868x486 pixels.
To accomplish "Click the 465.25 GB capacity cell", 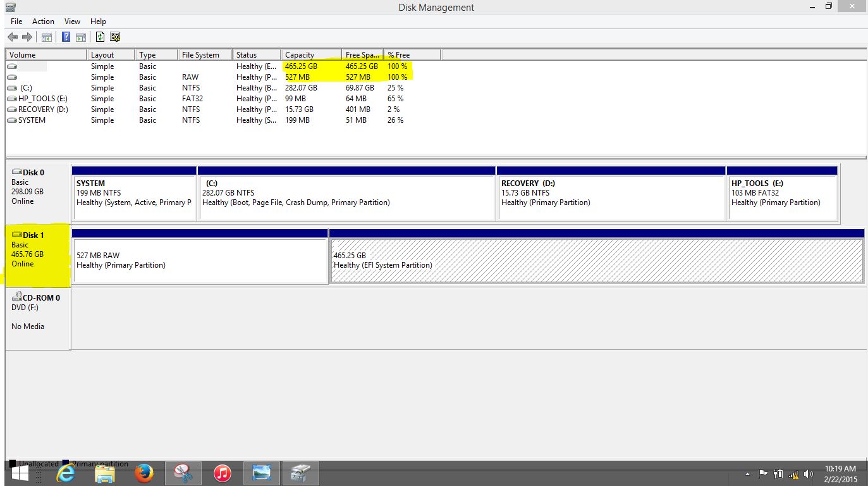I will tap(301, 66).
